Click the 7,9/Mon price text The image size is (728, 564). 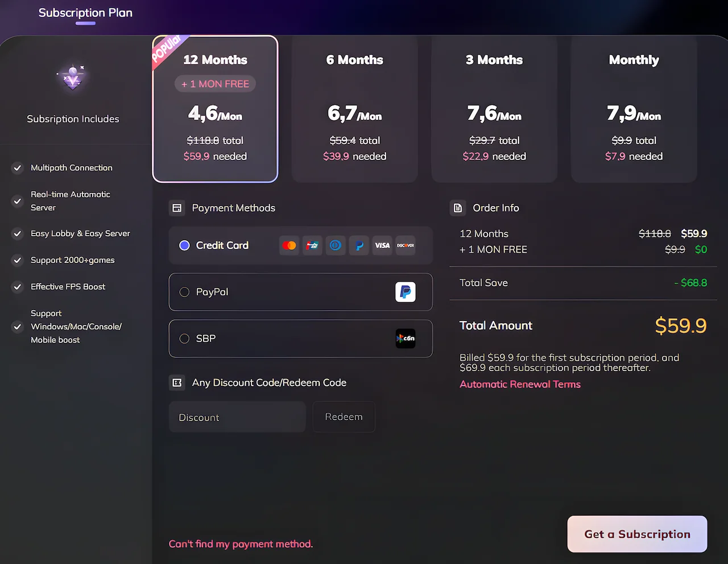[634, 114]
